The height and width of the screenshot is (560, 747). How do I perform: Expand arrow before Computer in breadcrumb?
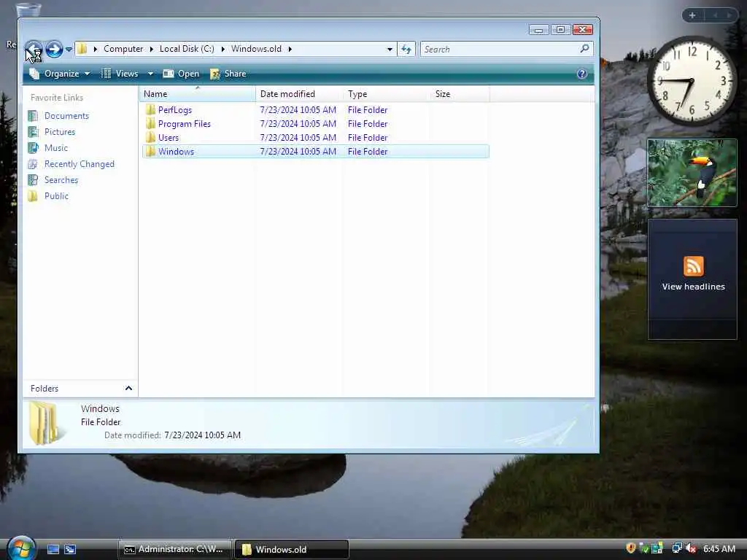(x=96, y=49)
